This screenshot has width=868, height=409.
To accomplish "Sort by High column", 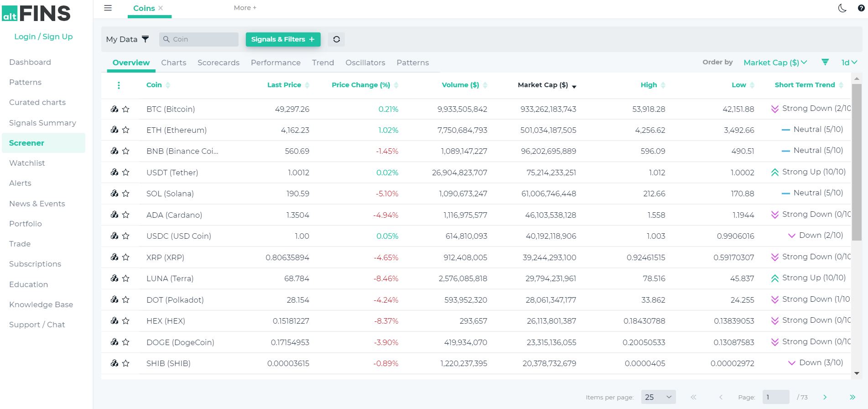I will coord(653,85).
